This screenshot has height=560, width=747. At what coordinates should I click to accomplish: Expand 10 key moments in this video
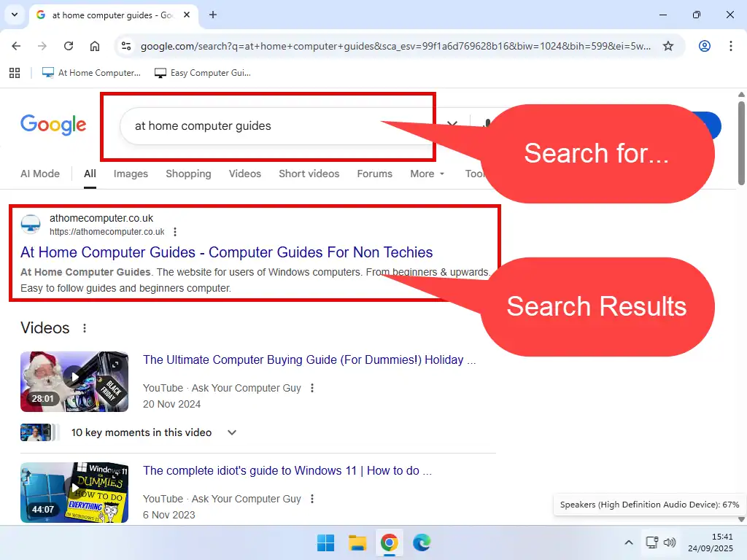[x=232, y=432]
